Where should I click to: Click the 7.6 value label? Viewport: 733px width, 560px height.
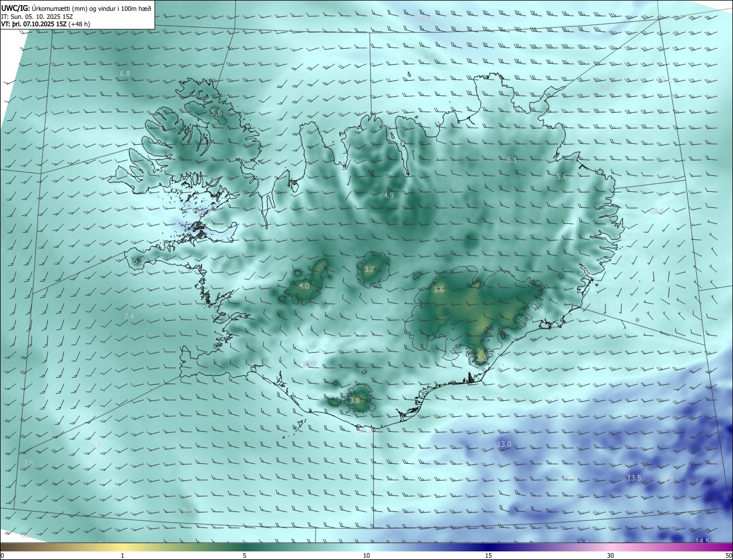pyautogui.click(x=29, y=463)
